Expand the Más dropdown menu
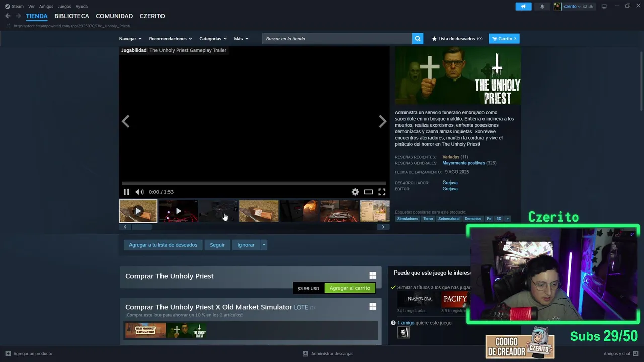The image size is (644, 362). coord(241,39)
